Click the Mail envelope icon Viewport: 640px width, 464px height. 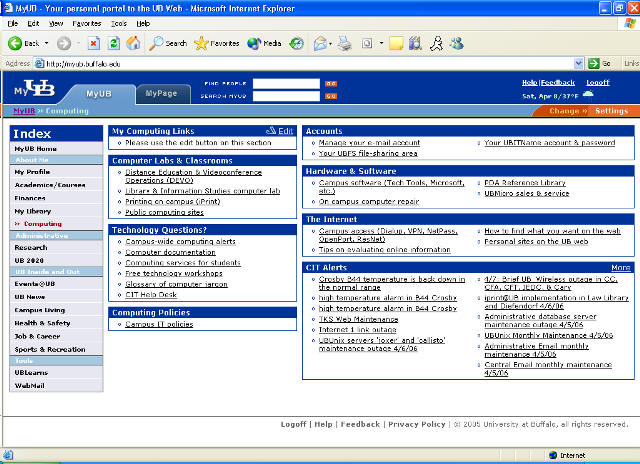pyautogui.click(x=320, y=43)
